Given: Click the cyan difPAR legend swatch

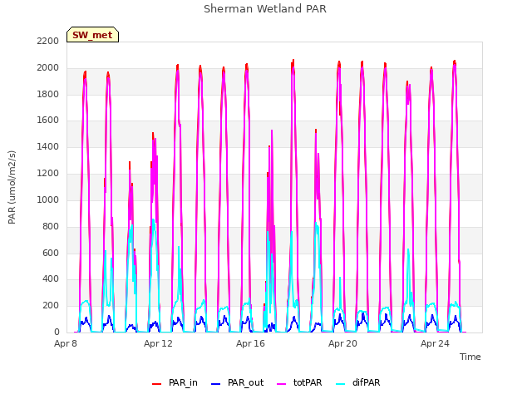Looking at the screenshot, I should [340, 384].
